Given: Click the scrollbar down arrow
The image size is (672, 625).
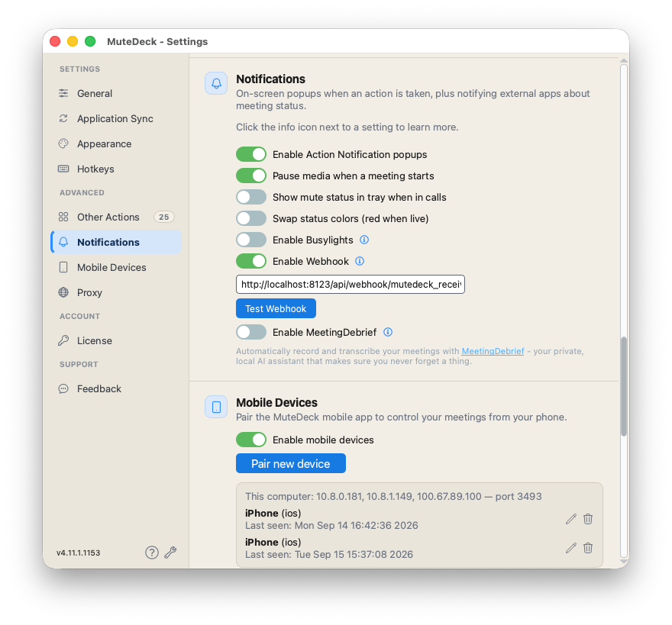Looking at the screenshot, I should click(624, 561).
